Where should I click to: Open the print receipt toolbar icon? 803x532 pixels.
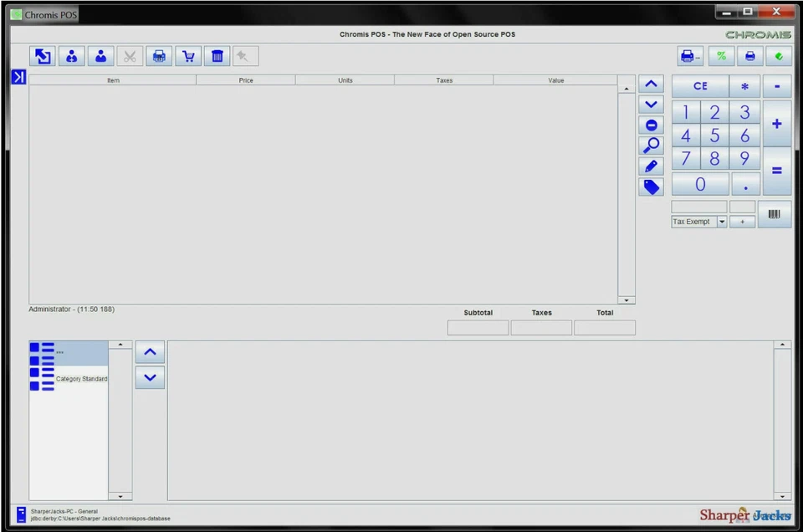tap(159, 55)
